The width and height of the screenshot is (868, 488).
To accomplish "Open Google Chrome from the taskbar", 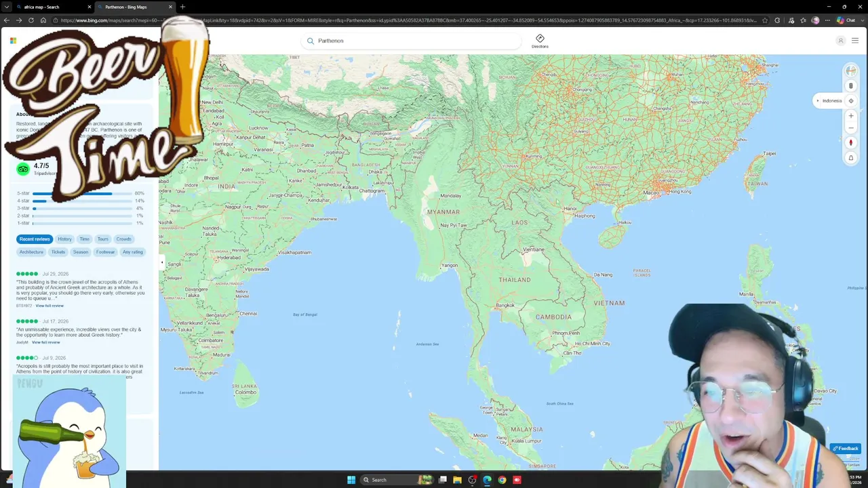I will [x=502, y=480].
